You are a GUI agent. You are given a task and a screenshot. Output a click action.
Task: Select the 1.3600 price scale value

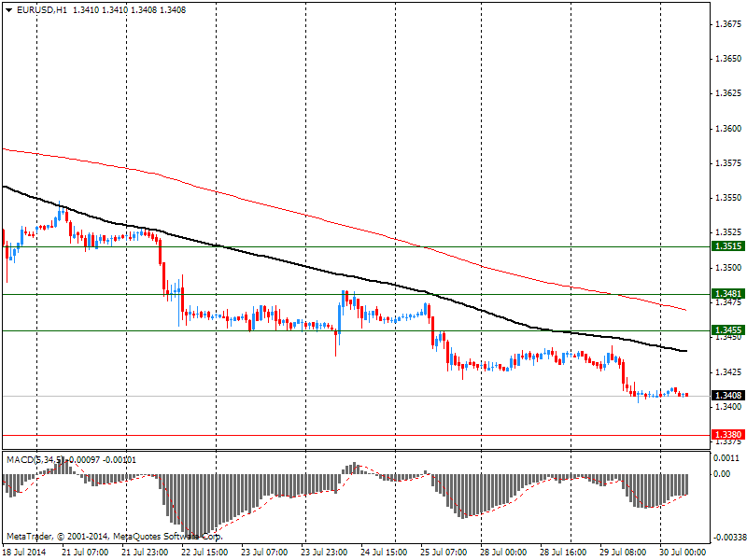point(729,129)
